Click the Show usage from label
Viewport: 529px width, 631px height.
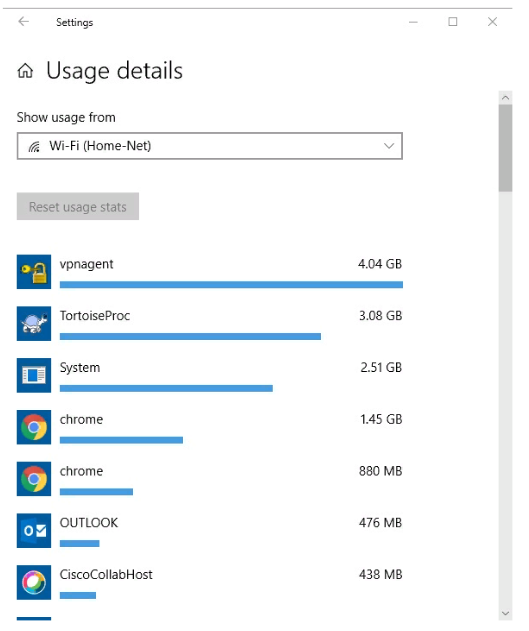[x=66, y=118]
